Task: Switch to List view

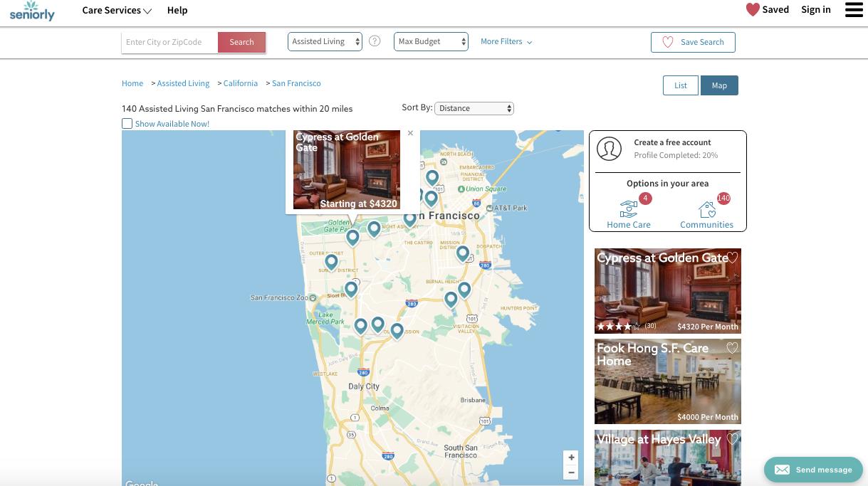Action: coord(681,85)
